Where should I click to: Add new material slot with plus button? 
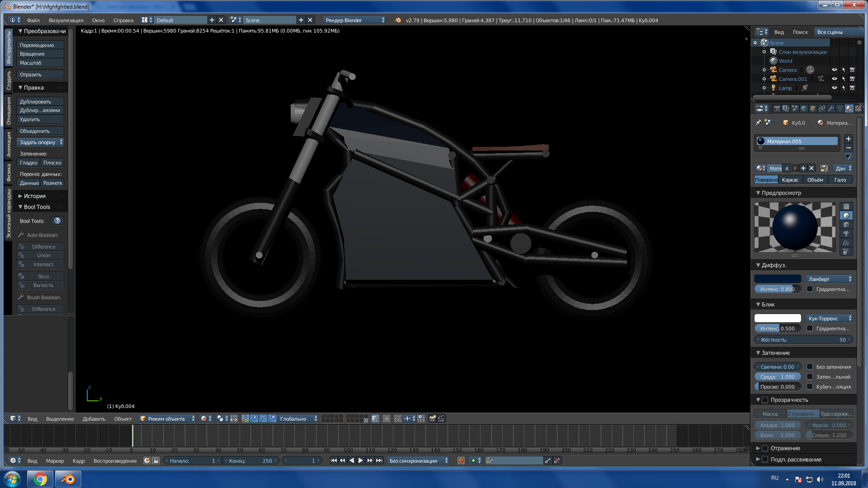coord(848,139)
